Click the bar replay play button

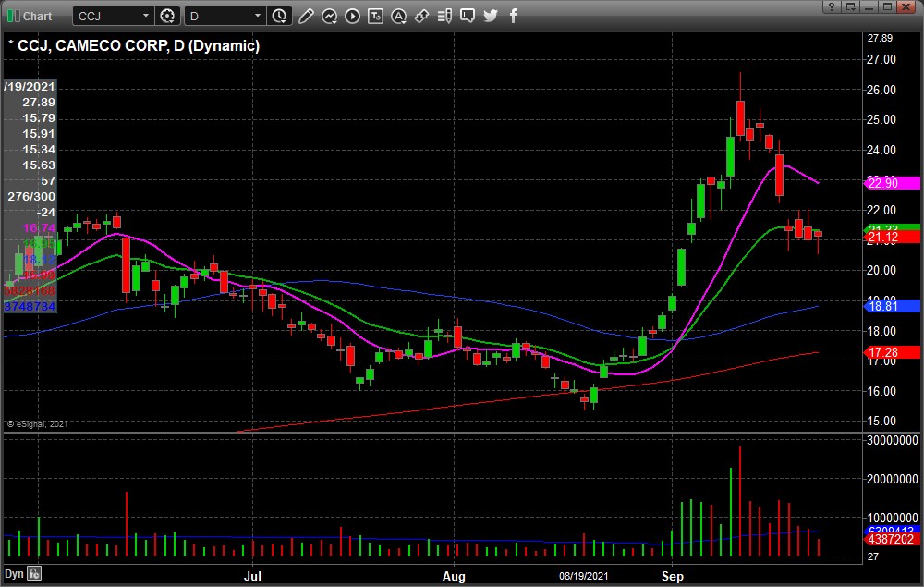click(352, 16)
